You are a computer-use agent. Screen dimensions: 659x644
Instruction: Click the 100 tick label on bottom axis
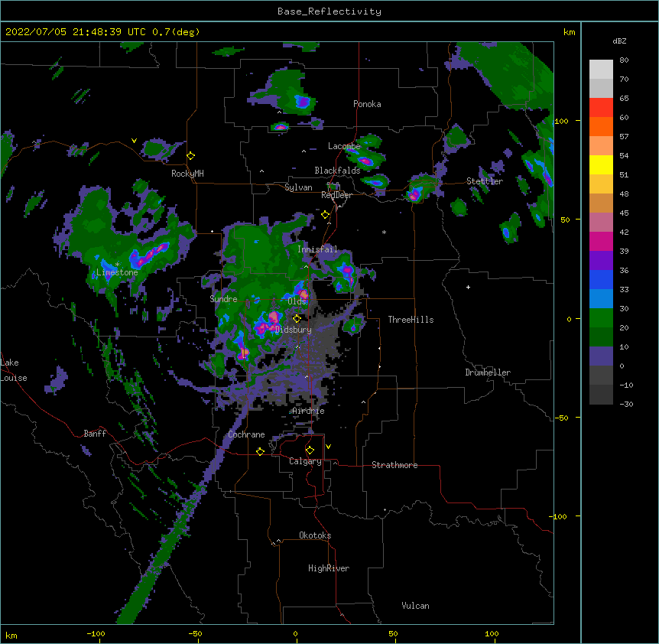point(492,633)
